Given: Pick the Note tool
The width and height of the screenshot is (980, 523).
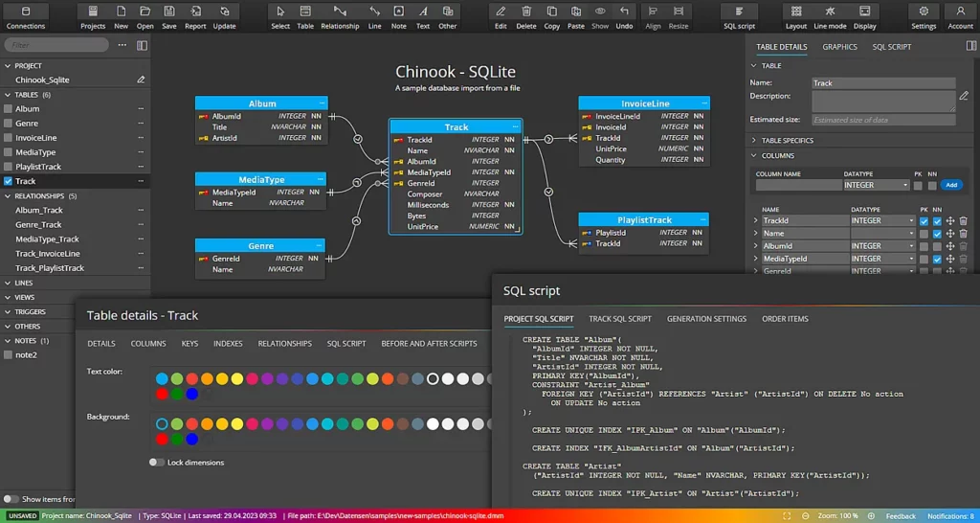Looking at the screenshot, I should pyautogui.click(x=399, y=17).
